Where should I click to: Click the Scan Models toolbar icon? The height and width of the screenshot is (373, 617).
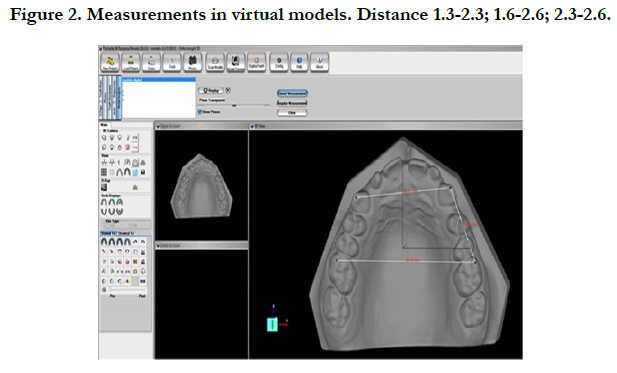(215, 62)
